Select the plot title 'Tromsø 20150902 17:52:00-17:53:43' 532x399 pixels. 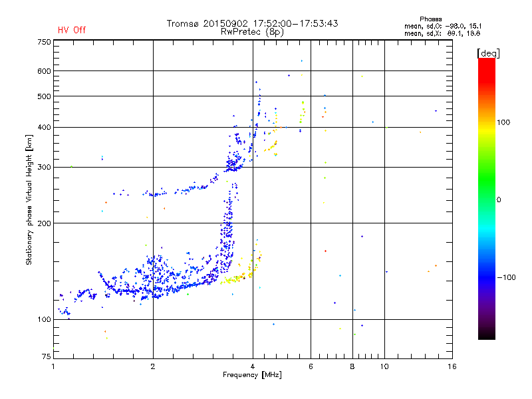click(252, 23)
